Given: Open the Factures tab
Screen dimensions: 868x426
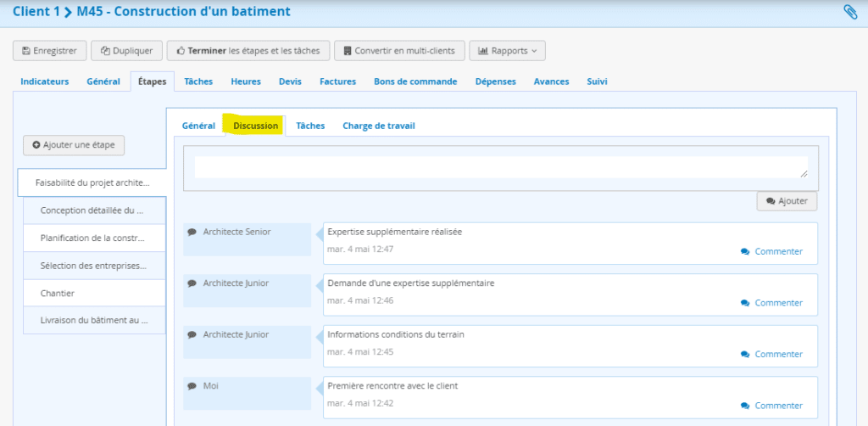Looking at the screenshot, I should pyautogui.click(x=337, y=81).
